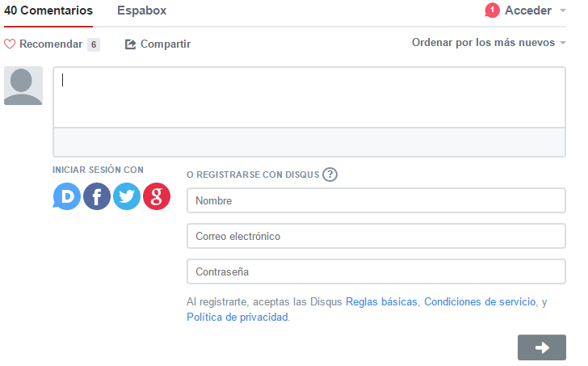Click the question mark help icon
Viewport: 588px width, 366px height.
(x=330, y=175)
